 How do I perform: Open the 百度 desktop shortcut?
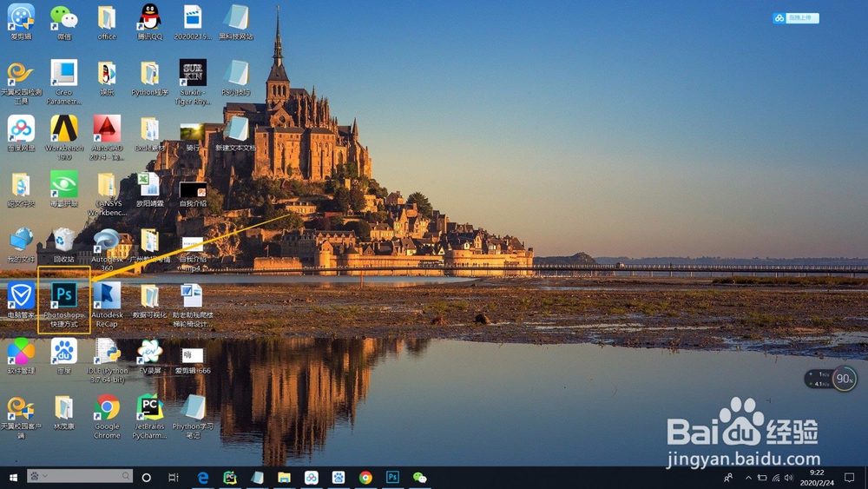pos(64,355)
